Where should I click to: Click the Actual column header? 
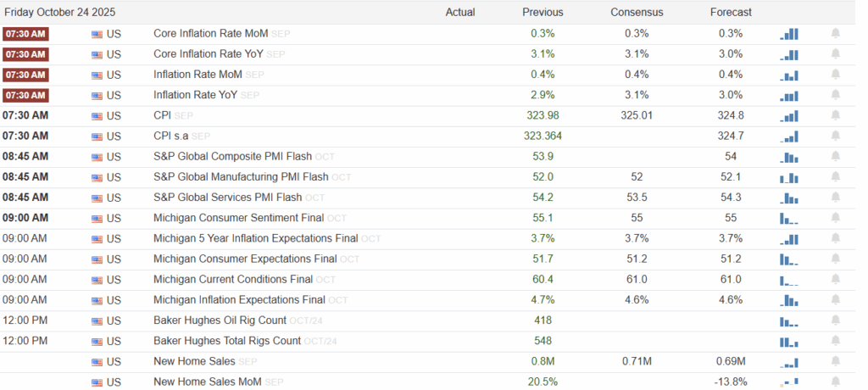click(460, 13)
